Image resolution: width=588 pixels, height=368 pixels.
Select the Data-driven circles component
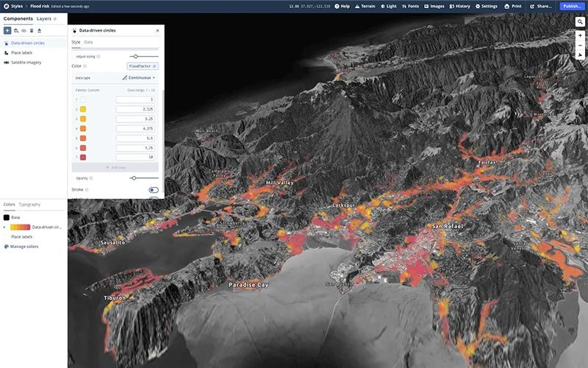coord(33,43)
